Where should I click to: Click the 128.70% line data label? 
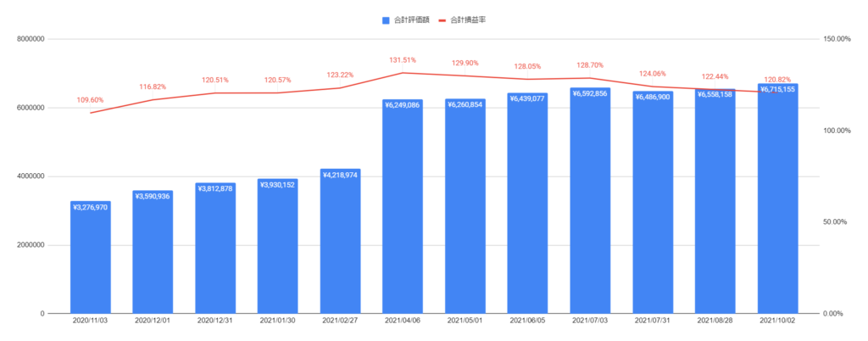tap(590, 65)
